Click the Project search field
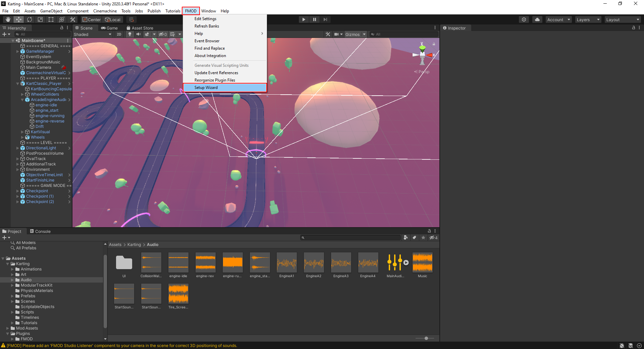The height and width of the screenshot is (349, 644). tap(351, 238)
